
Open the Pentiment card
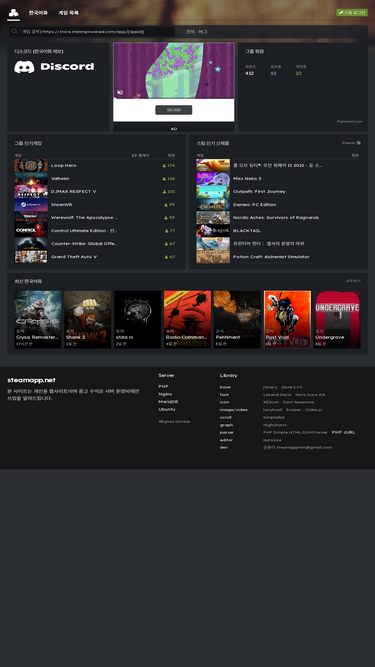pos(237,319)
